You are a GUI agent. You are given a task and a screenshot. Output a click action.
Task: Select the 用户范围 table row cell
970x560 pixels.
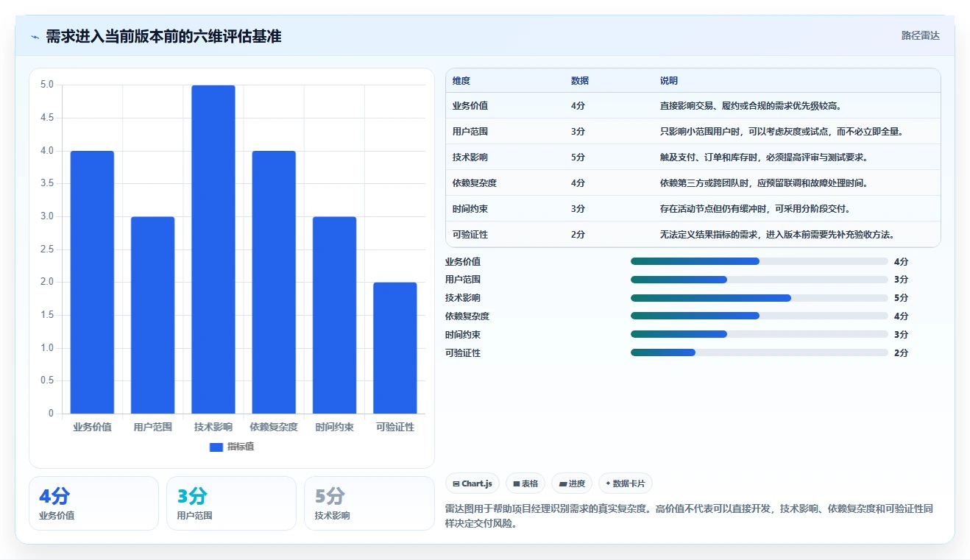[470, 132]
